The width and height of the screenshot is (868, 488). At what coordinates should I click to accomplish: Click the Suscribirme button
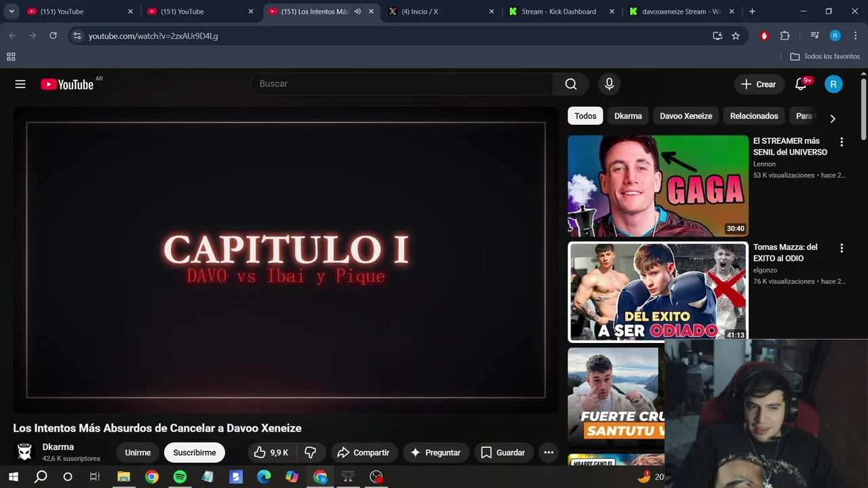195,452
